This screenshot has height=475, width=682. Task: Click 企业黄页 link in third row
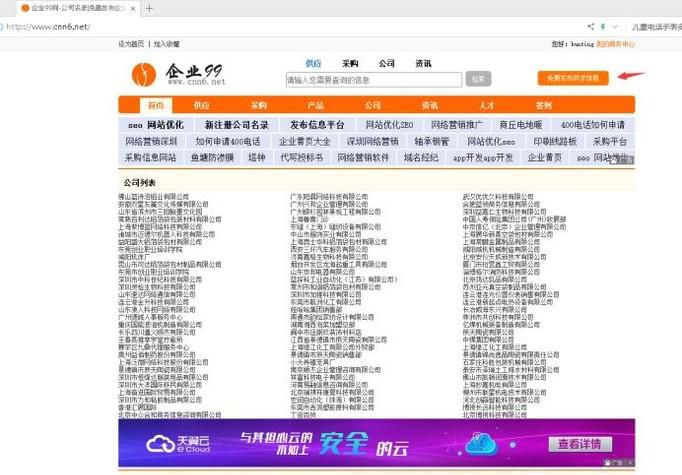(545, 158)
